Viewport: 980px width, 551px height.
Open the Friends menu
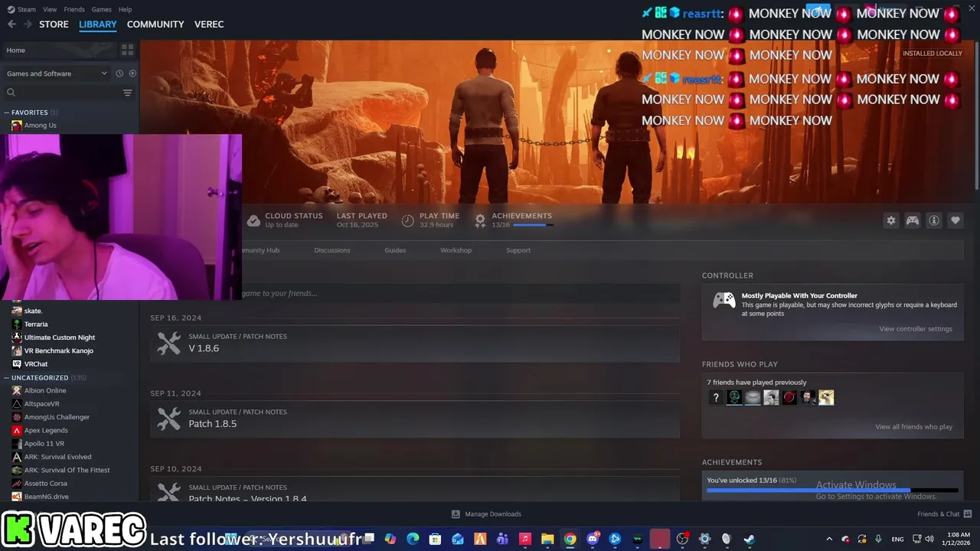(74, 9)
